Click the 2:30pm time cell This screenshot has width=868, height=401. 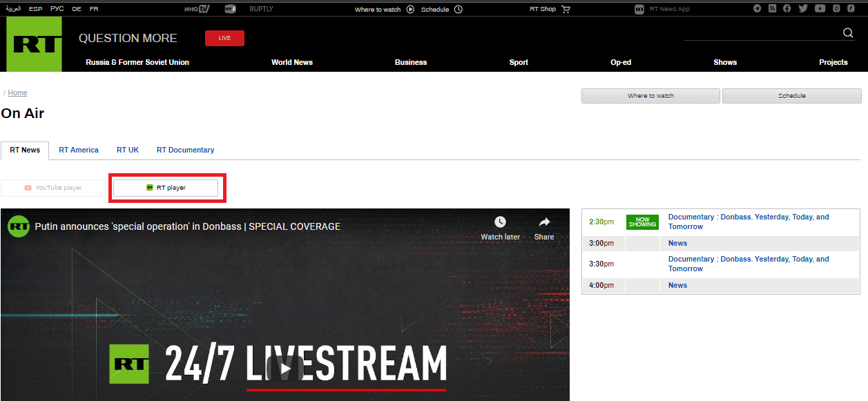(x=601, y=222)
